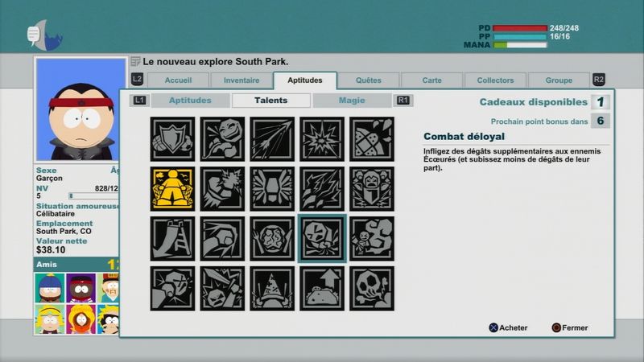
Task: Select the winged coffin talent icon
Action: 272,189
